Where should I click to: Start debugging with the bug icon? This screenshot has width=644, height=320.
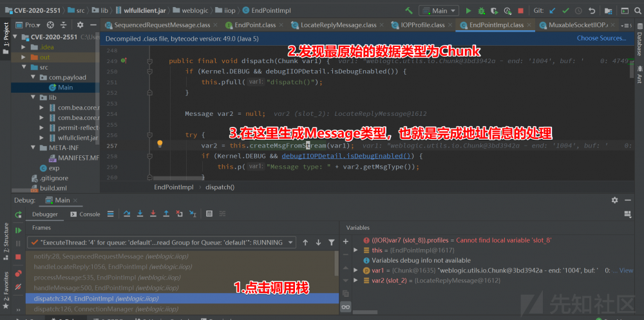point(481,11)
